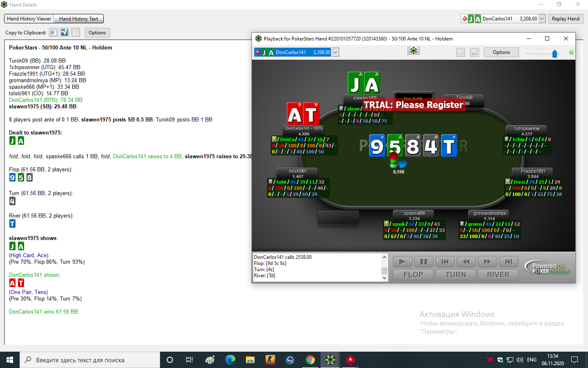Click the Windows taskbar search box
The image size is (588, 368).
tap(90, 360)
